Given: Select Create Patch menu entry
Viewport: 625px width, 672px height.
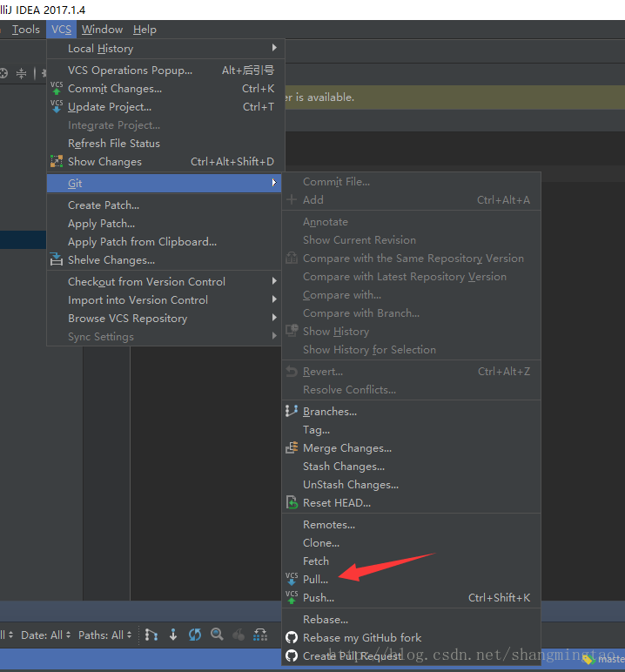Looking at the screenshot, I should 165,205.
